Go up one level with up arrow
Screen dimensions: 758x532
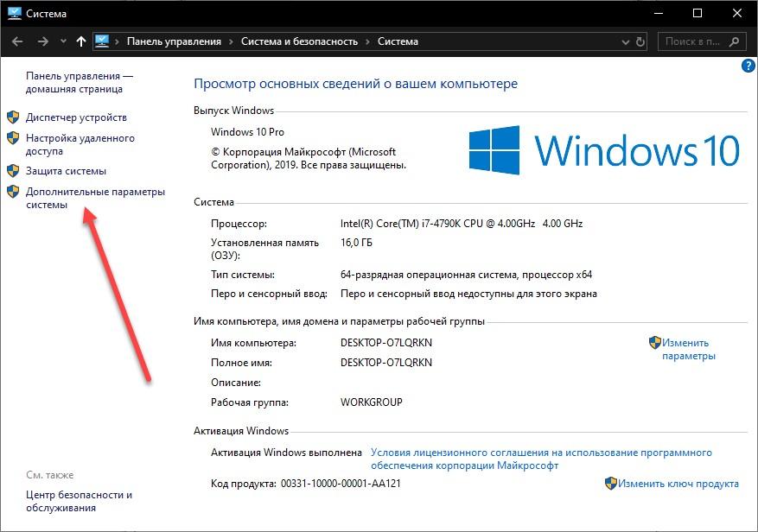coord(81,41)
